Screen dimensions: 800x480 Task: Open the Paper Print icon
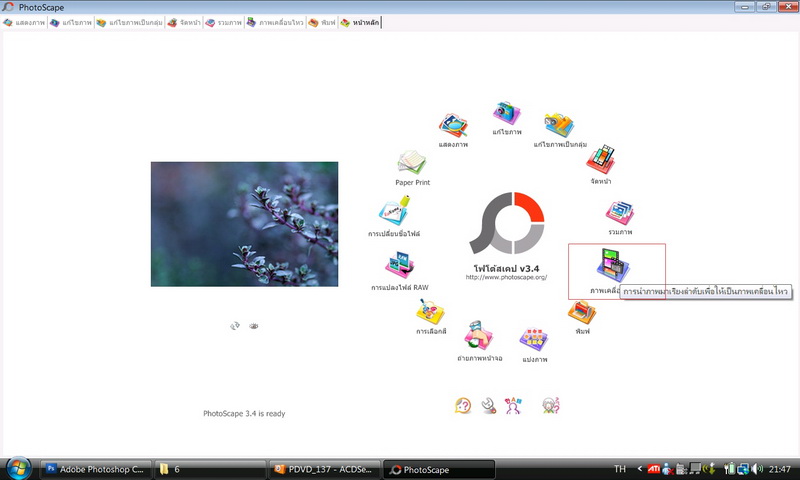pos(412,163)
